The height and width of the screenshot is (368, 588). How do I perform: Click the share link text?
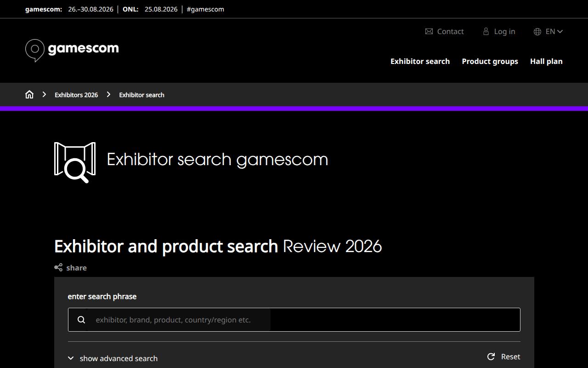[76, 268]
